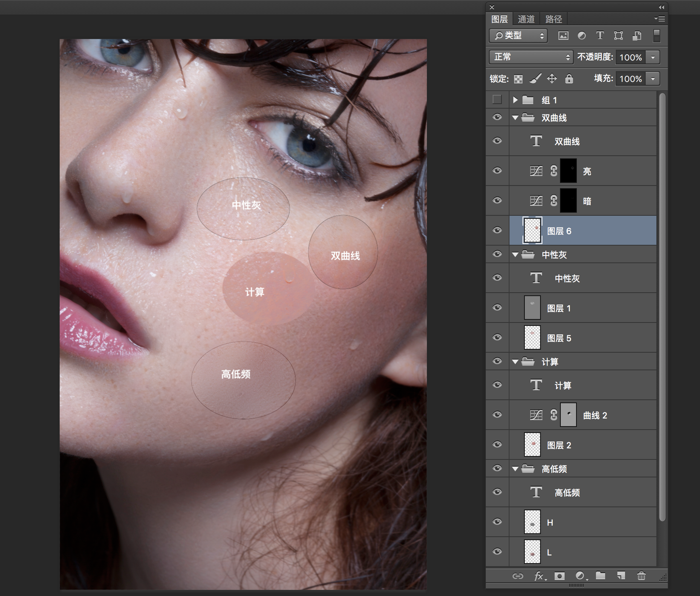Toggle layer filtering on/off switch

pos(657,36)
